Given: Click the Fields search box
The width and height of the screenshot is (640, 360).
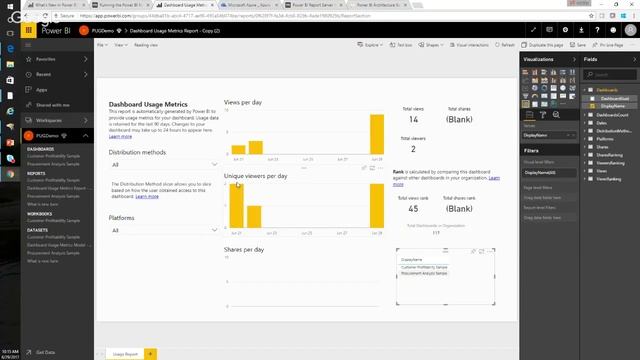Looking at the screenshot, I should point(610,75).
